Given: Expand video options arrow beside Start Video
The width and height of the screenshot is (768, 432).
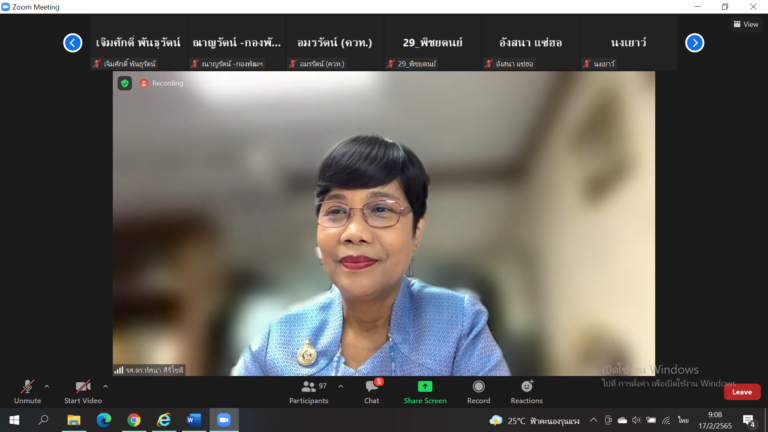Looking at the screenshot, I should tap(106, 386).
